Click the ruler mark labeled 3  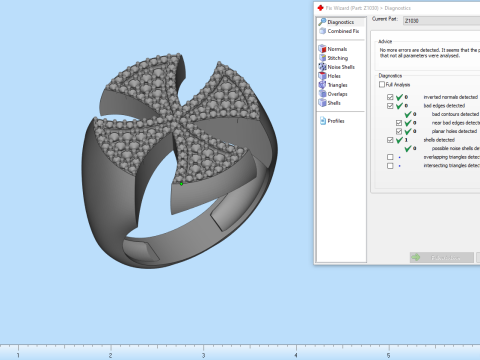click(203, 355)
